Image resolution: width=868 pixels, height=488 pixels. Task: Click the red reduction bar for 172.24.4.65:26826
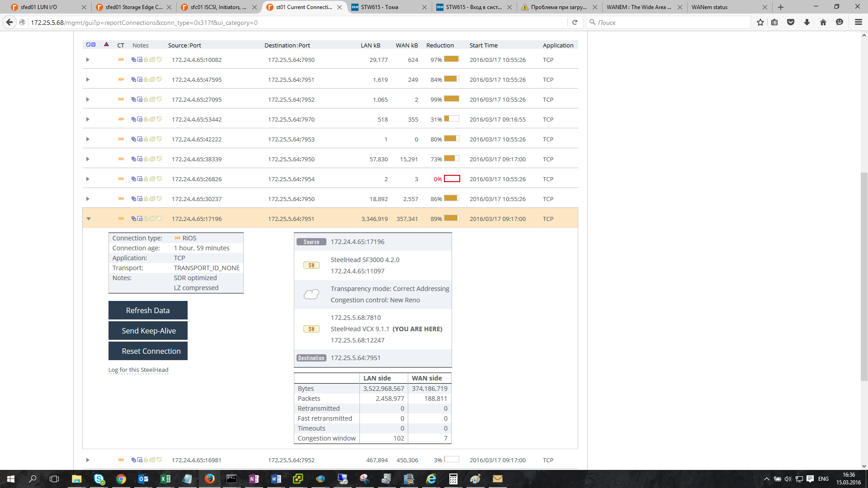[x=451, y=179]
